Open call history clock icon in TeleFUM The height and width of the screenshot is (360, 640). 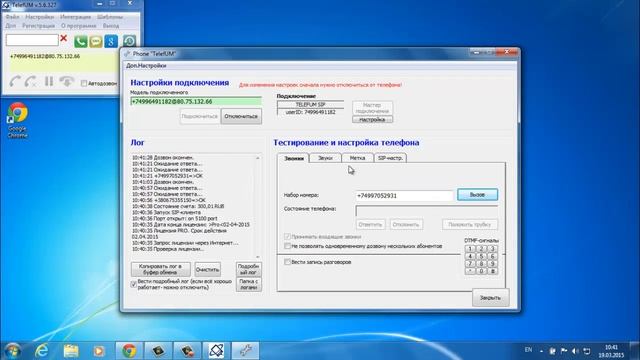(x=129, y=41)
